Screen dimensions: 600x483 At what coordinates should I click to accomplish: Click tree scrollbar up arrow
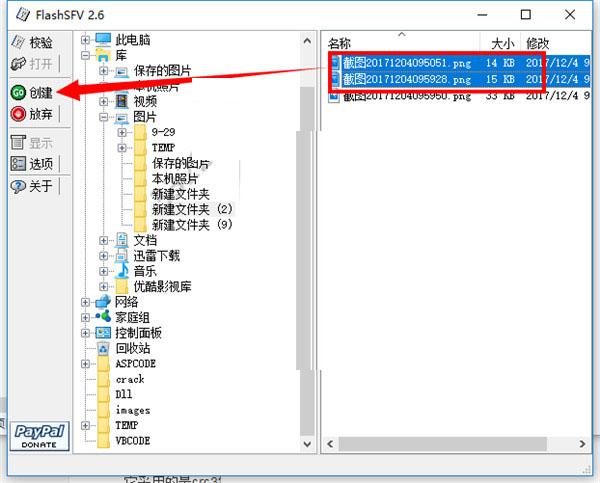tap(307, 41)
